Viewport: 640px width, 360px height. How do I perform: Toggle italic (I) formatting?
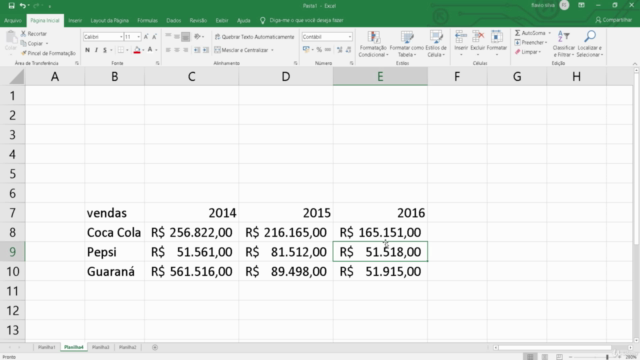tap(96, 50)
